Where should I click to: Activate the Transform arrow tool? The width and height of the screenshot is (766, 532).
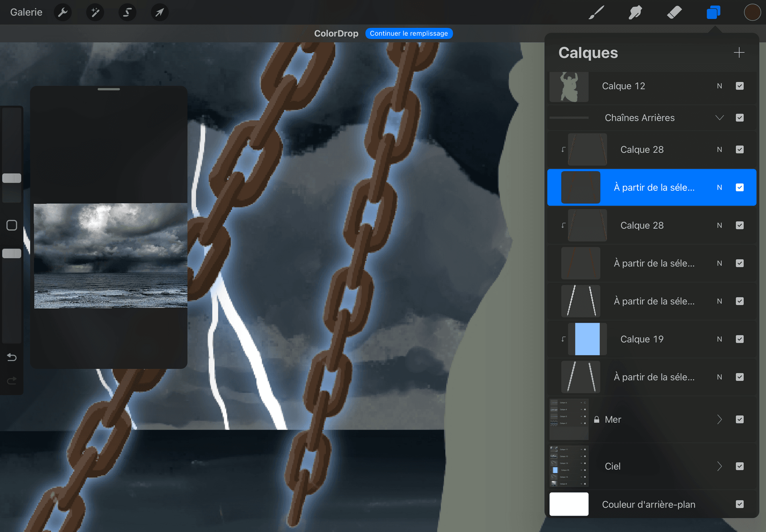click(160, 12)
